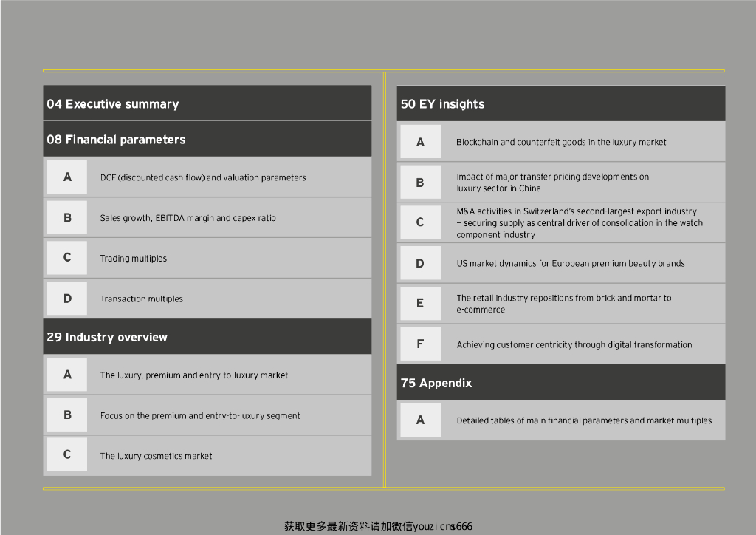Click letter F box beside customer centricity entry
Image resolution: width=756 pixels, height=535 pixels.
[420, 344]
